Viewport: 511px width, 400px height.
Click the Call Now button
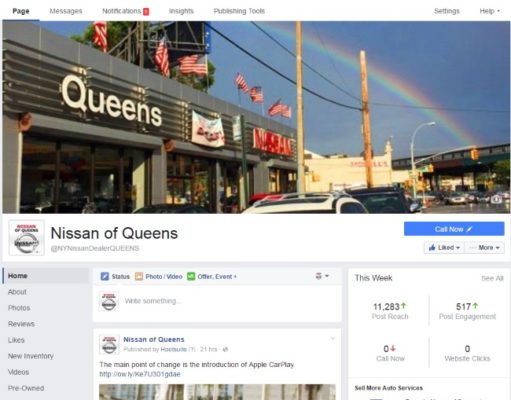454,229
